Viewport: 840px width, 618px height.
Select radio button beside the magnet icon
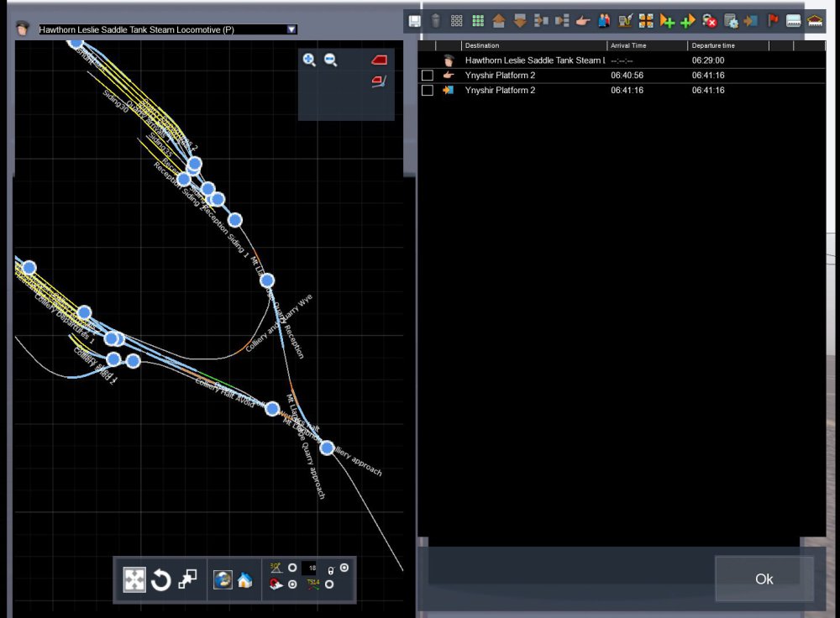point(291,585)
